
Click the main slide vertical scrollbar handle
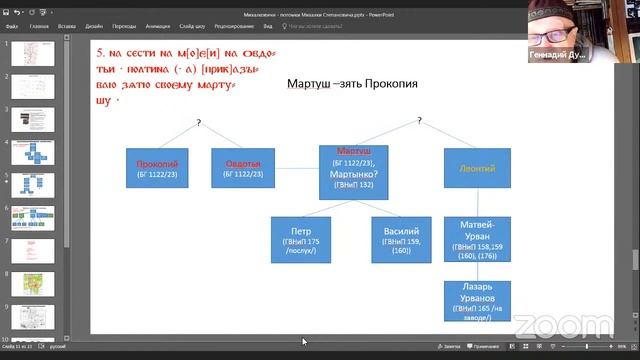[635, 260]
